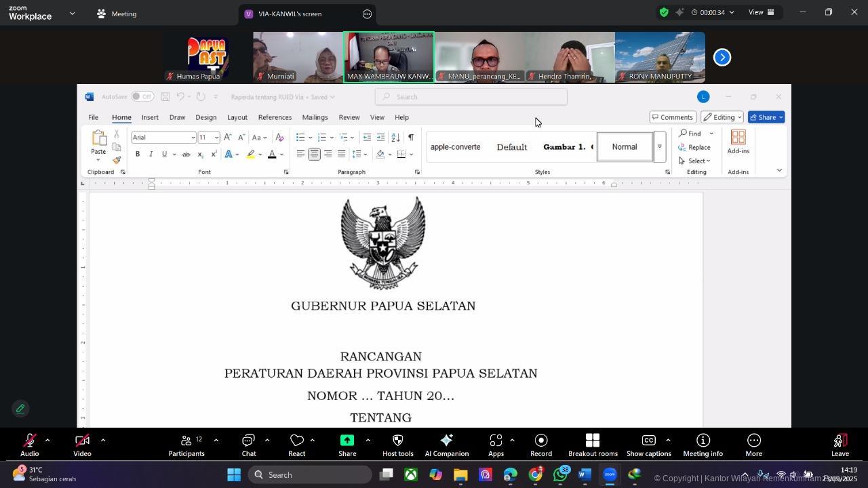Open the Editing mode dropdown
Image resolution: width=868 pixels, height=488 pixels.
pos(722,117)
